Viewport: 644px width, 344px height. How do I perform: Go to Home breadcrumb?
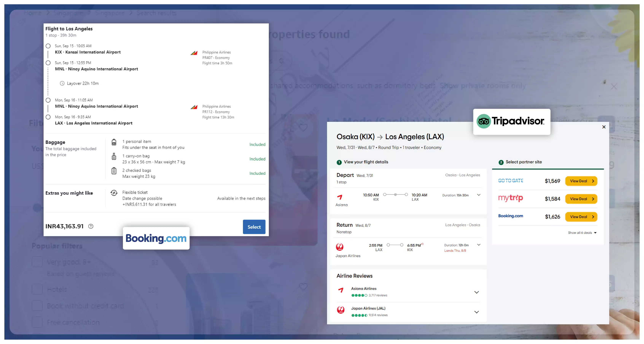pyautogui.click(x=33, y=13)
